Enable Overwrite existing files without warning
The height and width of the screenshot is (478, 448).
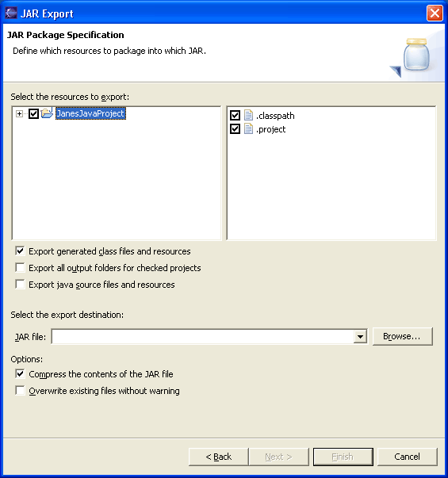(x=20, y=390)
